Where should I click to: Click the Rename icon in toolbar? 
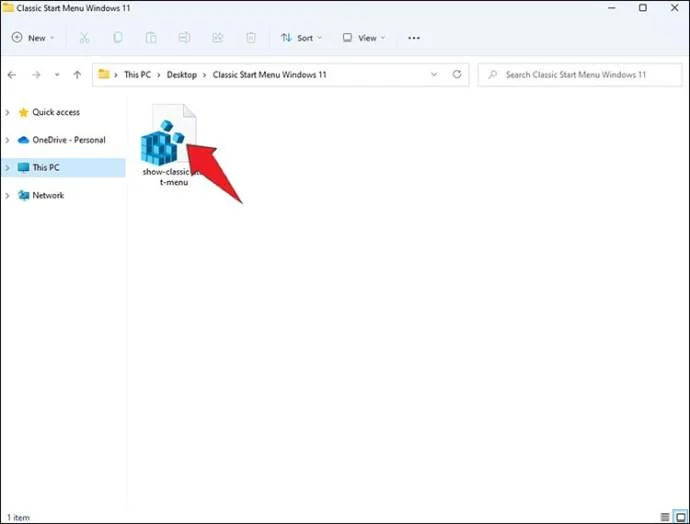click(184, 38)
